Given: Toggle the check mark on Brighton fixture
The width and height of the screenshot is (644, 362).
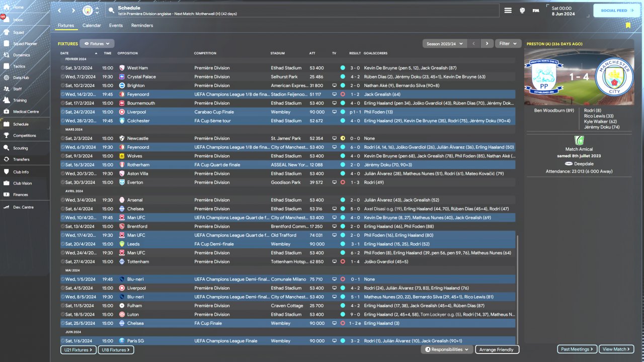Looking at the screenshot, I should click(x=62, y=85).
